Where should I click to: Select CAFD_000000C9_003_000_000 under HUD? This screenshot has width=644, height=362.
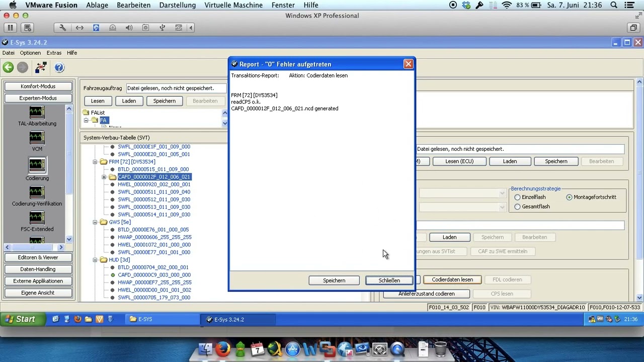coord(154,275)
